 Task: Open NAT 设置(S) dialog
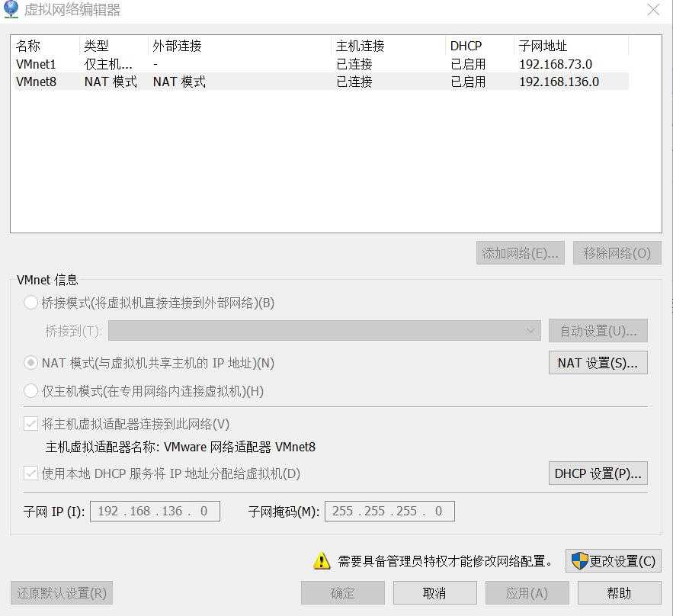[x=598, y=363]
